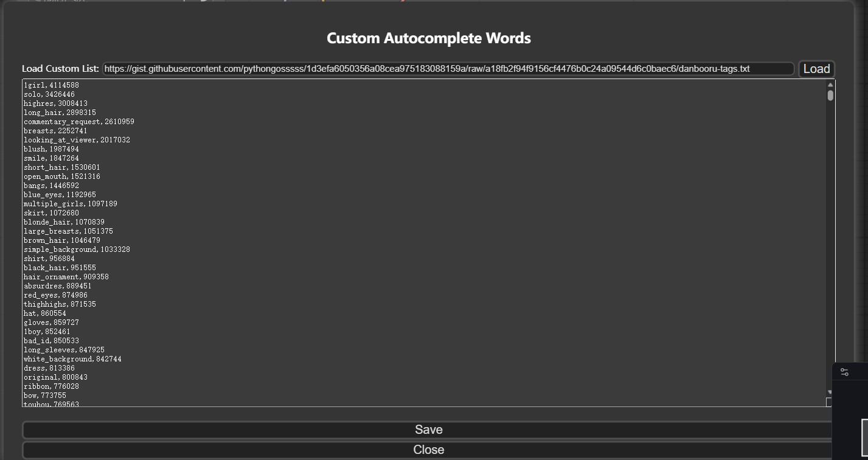The width and height of the screenshot is (868, 460).
Task: Click the textarea resize handle corner
Action: tap(830, 402)
